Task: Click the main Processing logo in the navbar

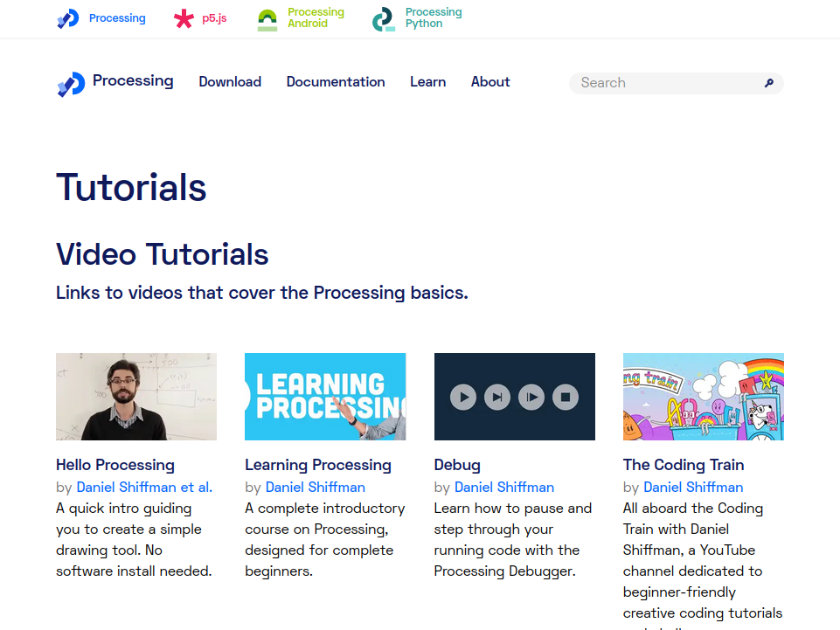Action: click(x=71, y=83)
